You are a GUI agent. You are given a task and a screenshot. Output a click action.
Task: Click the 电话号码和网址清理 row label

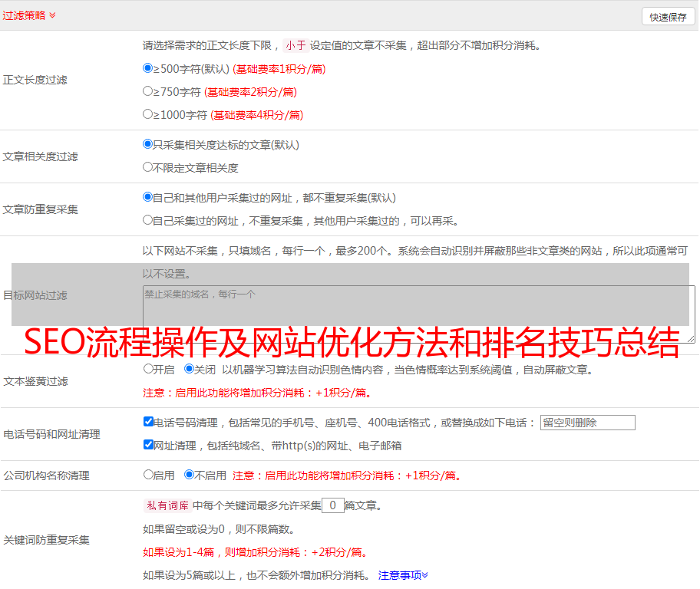tap(51, 434)
